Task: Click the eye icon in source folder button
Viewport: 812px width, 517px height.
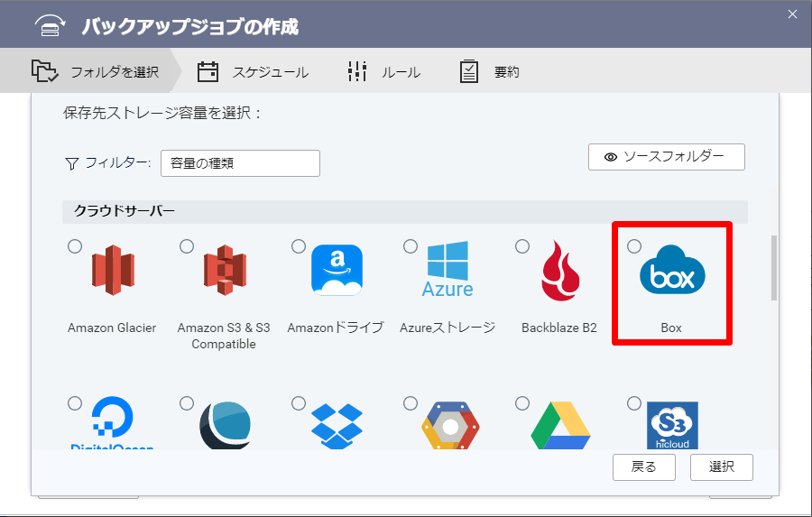Action: (611, 157)
